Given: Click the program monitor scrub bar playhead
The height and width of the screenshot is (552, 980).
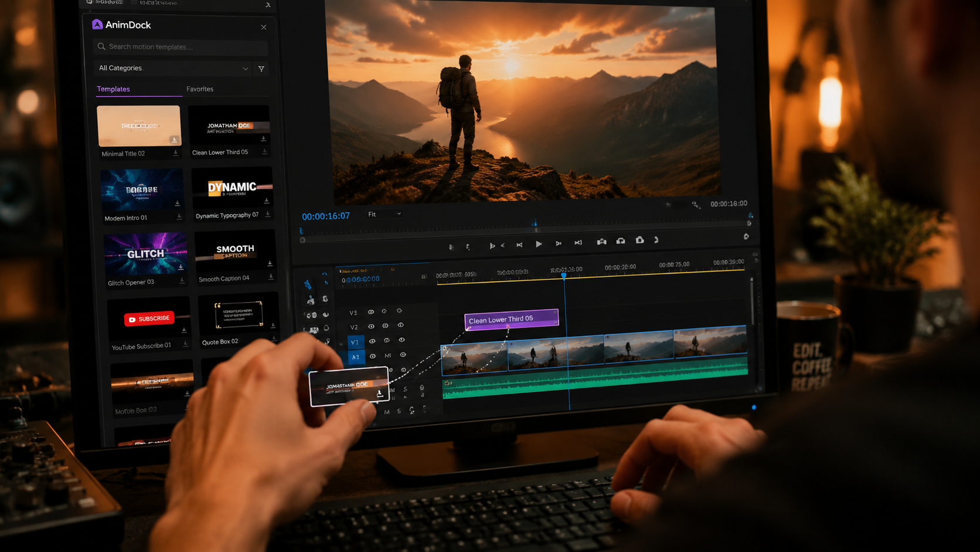Looking at the screenshot, I should click(535, 223).
